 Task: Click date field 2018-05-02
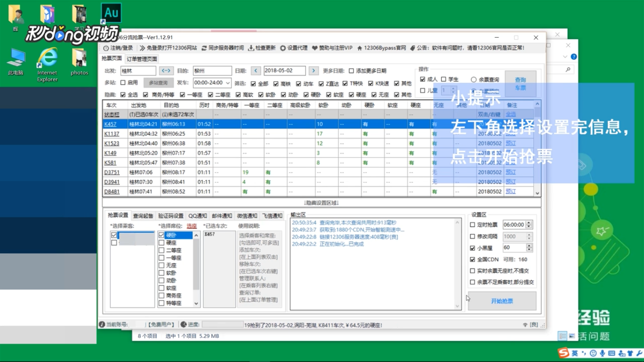[284, 71]
